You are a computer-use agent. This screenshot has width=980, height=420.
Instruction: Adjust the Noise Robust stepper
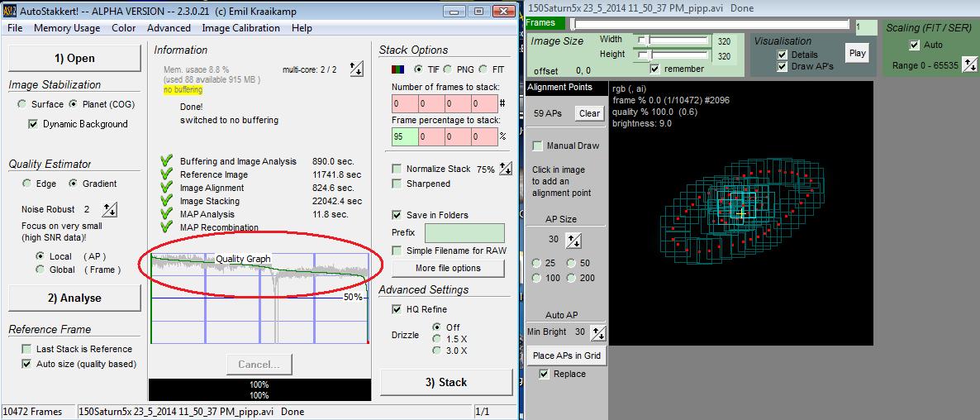109,209
